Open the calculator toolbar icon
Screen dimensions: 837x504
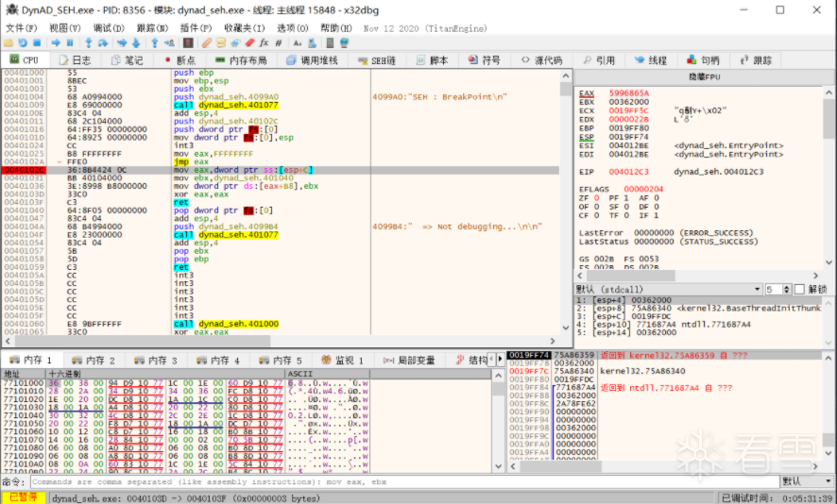(x=331, y=43)
